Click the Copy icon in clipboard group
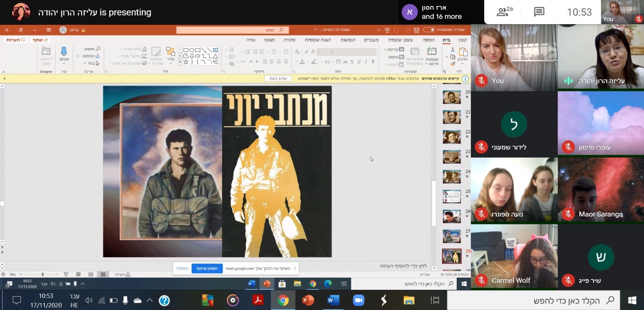The width and height of the screenshot is (644, 310). click(453, 57)
